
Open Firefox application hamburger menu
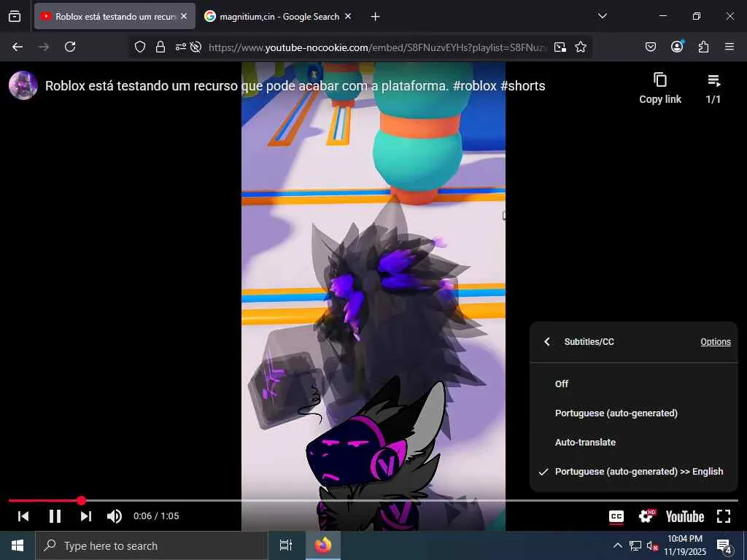tap(729, 47)
